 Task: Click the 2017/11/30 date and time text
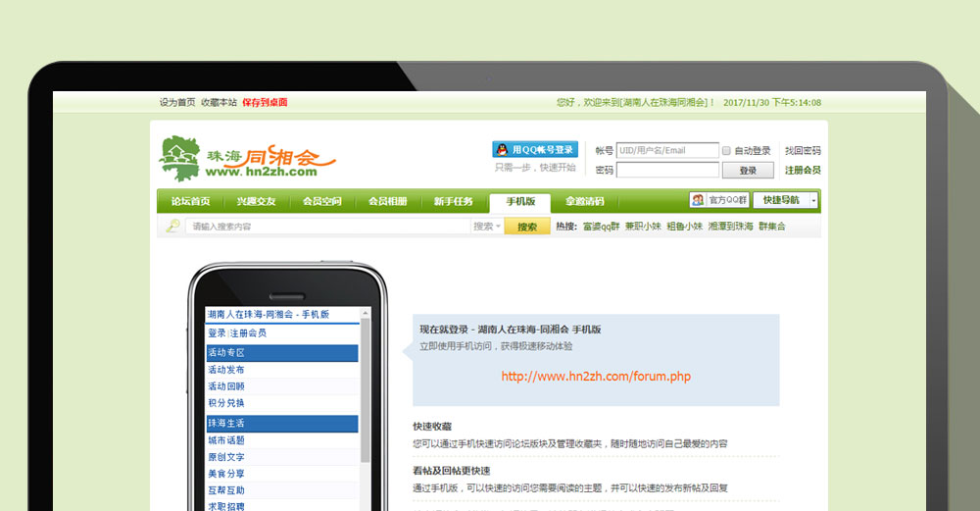point(772,103)
